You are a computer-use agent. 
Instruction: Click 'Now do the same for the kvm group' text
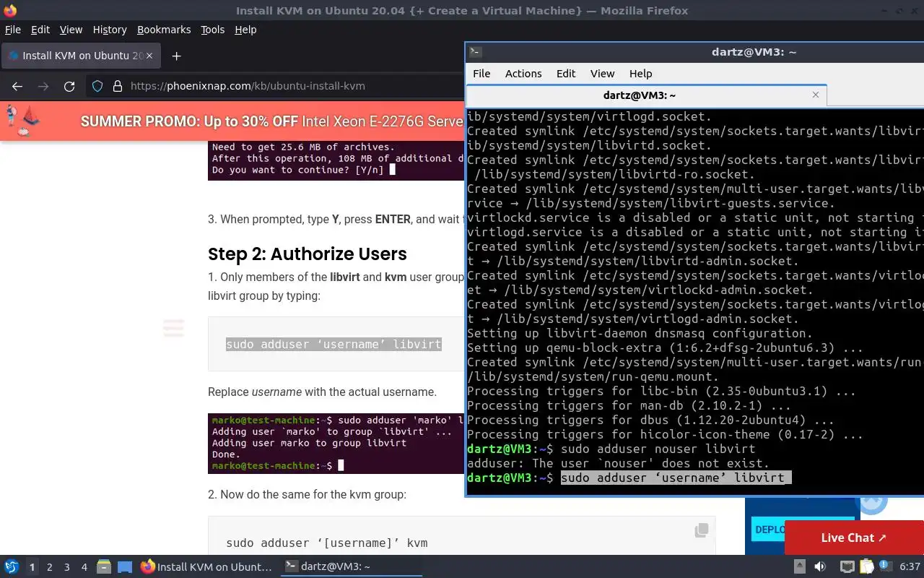(x=307, y=494)
